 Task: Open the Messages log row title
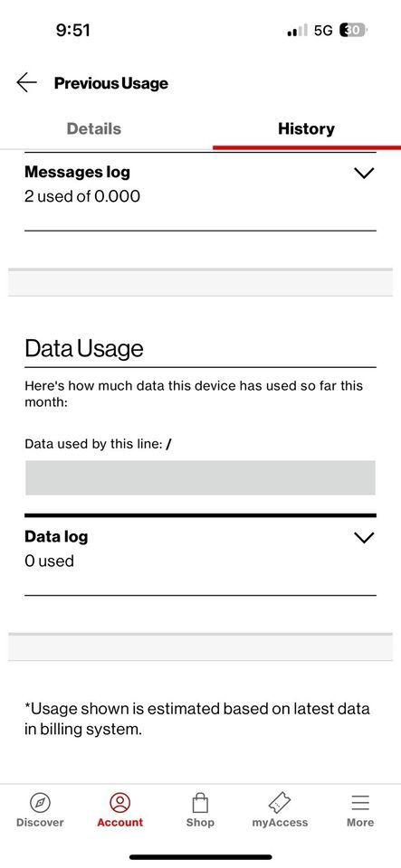[78, 172]
